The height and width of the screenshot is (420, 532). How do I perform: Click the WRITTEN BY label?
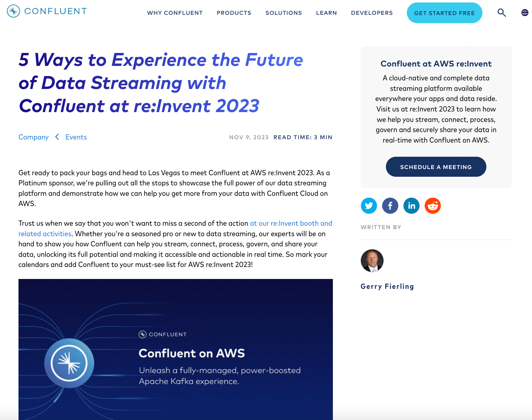pos(381,227)
